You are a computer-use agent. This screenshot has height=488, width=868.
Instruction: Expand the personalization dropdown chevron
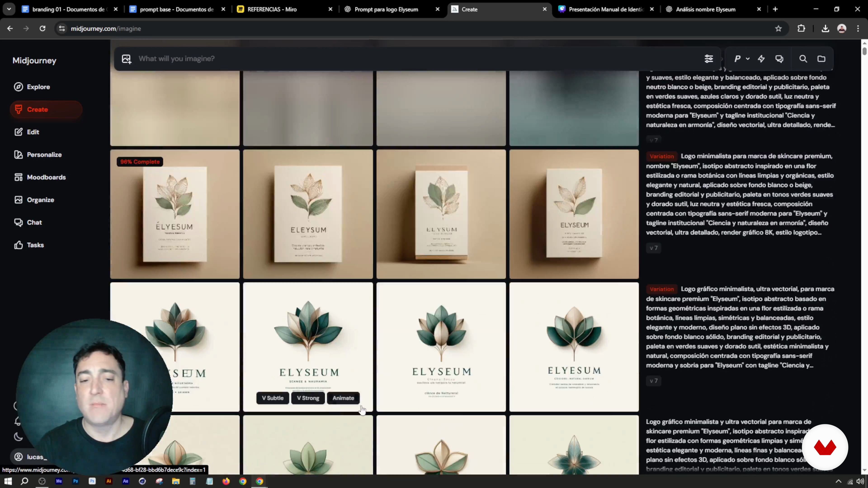point(748,59)
